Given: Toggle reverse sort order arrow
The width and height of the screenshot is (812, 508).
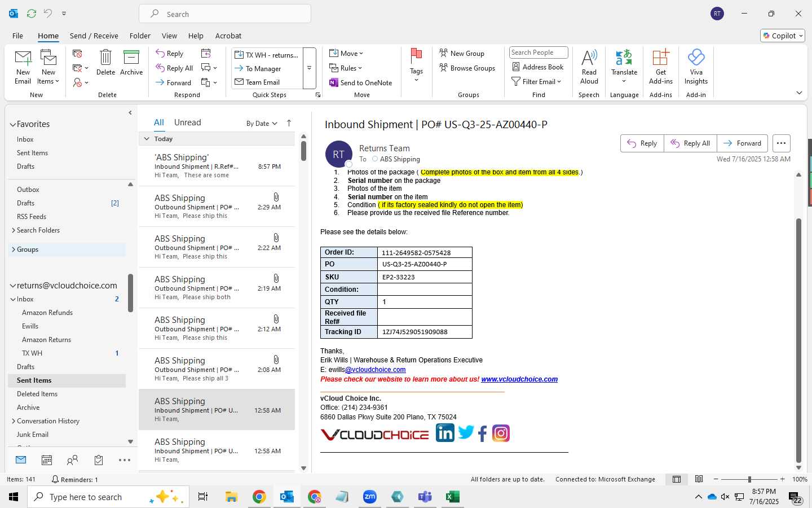Looking at the screenshot, I should click(289, 123).
